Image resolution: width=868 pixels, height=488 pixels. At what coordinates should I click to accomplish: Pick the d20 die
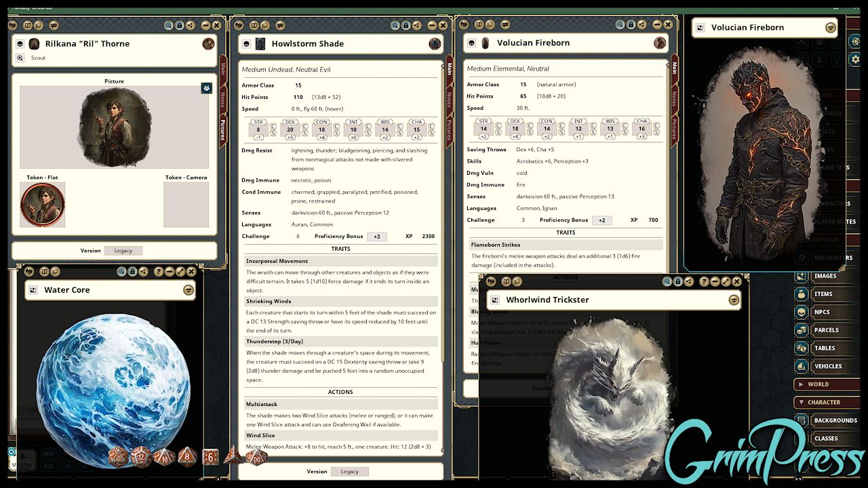click(x=118, y=456)
